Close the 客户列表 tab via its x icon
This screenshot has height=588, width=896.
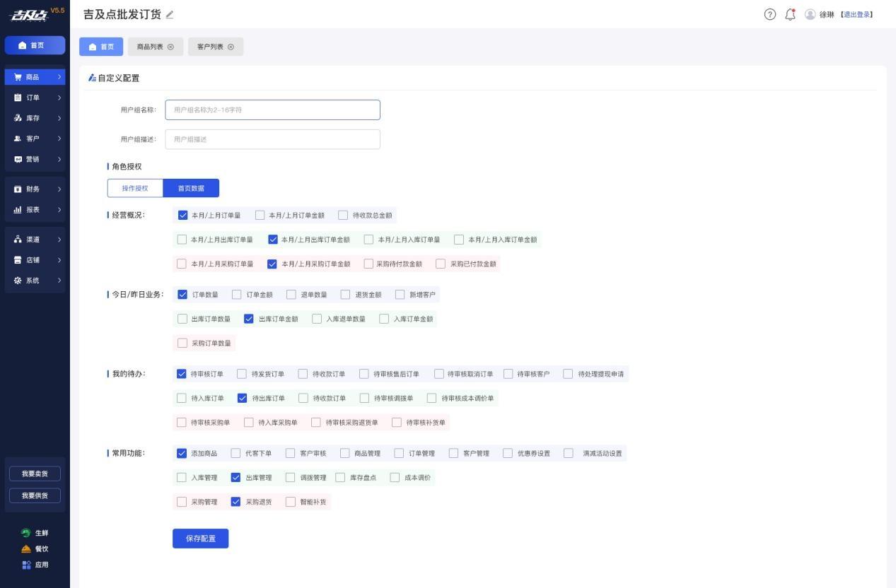[231, 47]
